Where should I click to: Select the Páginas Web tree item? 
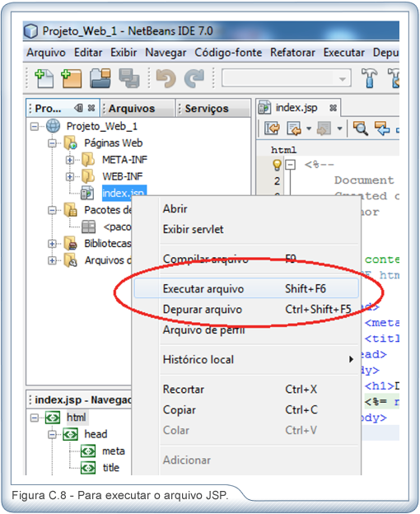[x=114, y=143]
